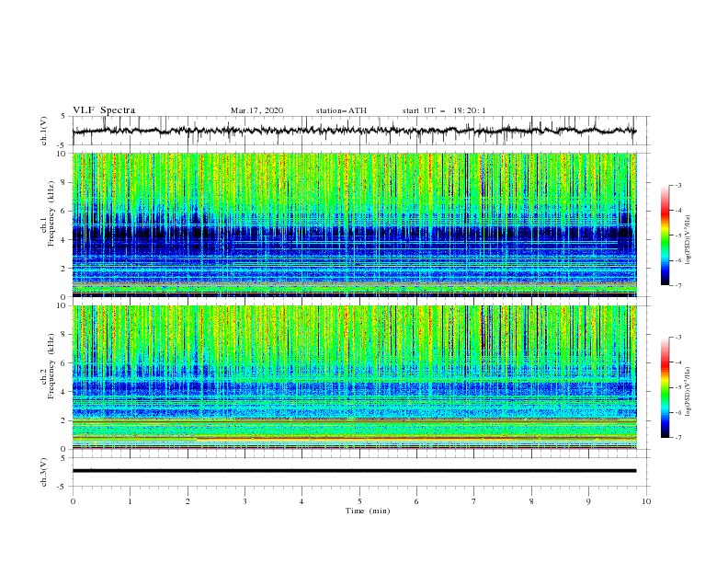Click the ch.2 frequency spectrogram panel

click(x=355, y=377)
